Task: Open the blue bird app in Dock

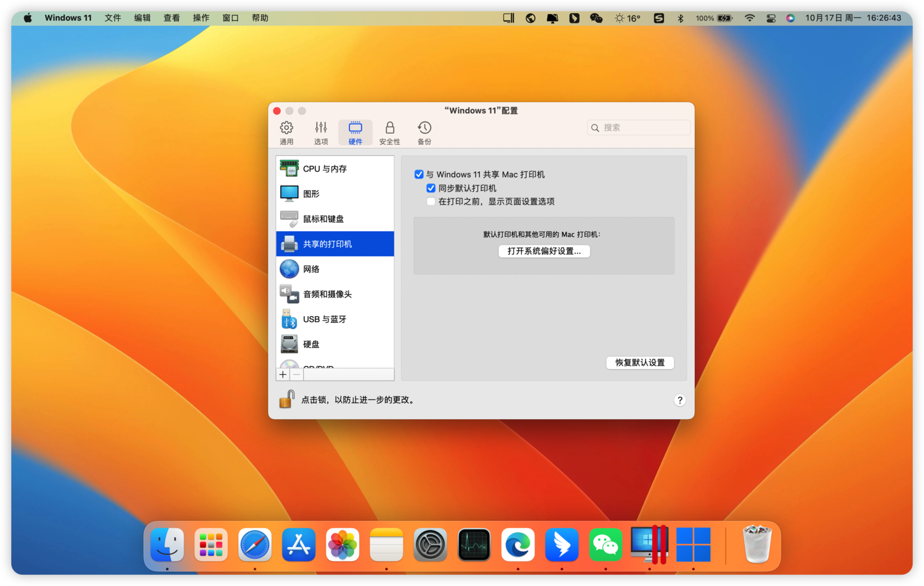Action: (x=562, y=545)
